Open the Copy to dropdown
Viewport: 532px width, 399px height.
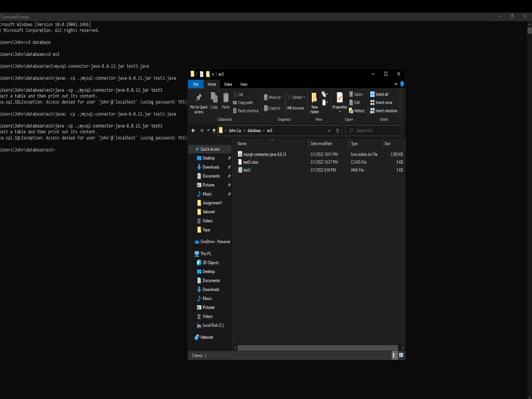click(273, 108)
